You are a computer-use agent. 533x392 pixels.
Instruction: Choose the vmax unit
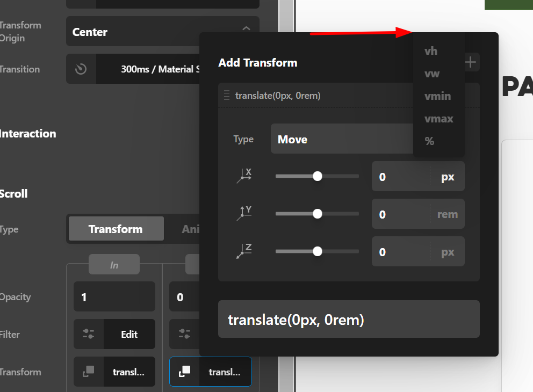[x=438, y=119]
